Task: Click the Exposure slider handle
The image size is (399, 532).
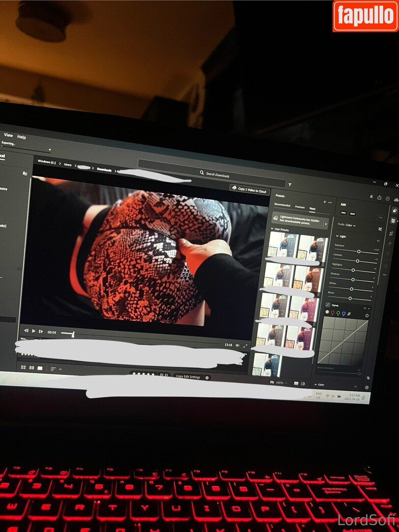Action: (359, 251)
